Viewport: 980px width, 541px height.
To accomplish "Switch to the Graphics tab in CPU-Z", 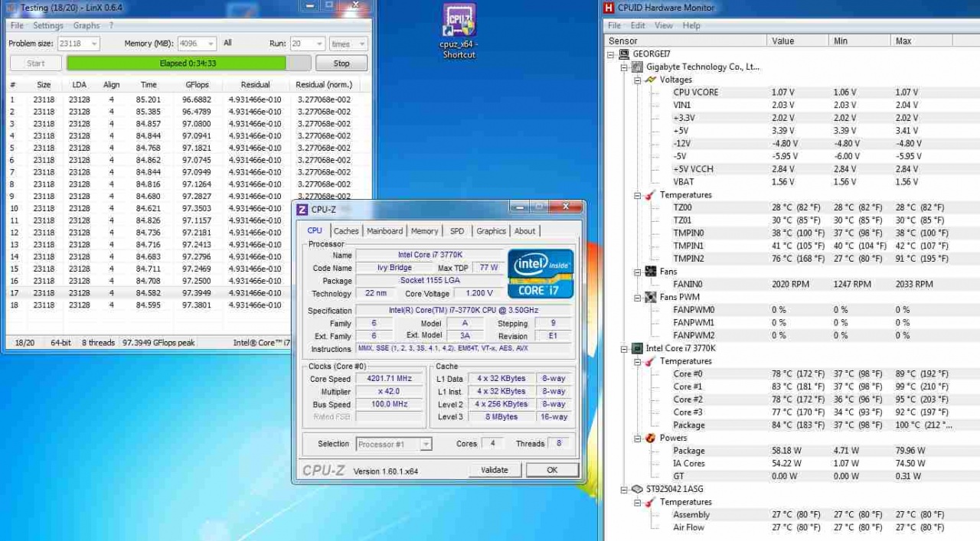I will [x=491, y=231].
